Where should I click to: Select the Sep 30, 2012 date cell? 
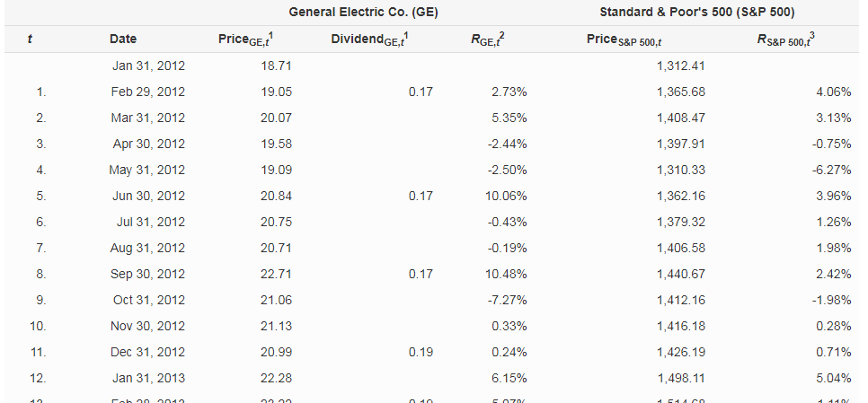(147, 274)
